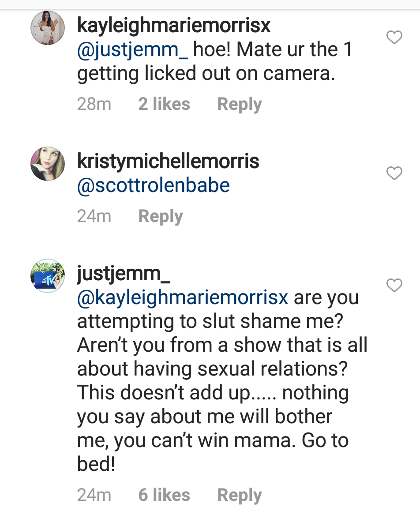The height and width of the screenshot is (530, 420).
Task: Like kayleighmariemorrisx's comment with the heart
Action: pos(394,38)
